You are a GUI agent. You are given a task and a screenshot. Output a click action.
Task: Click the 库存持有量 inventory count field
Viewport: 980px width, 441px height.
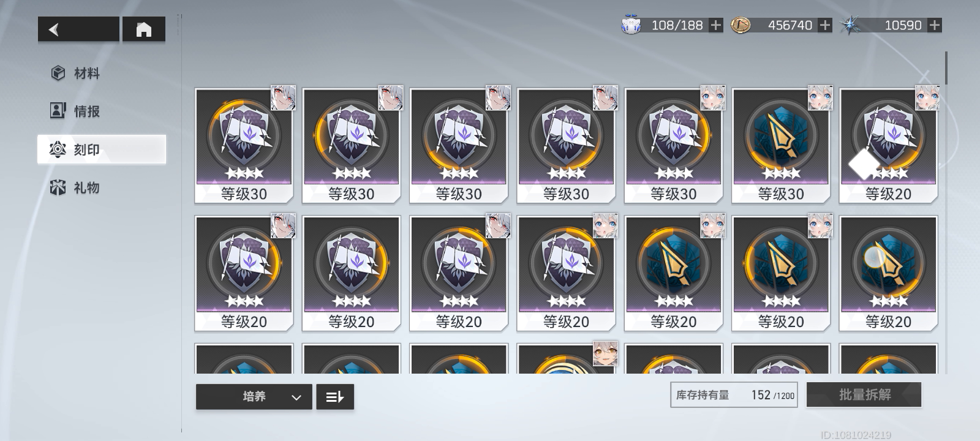point(734,395)
